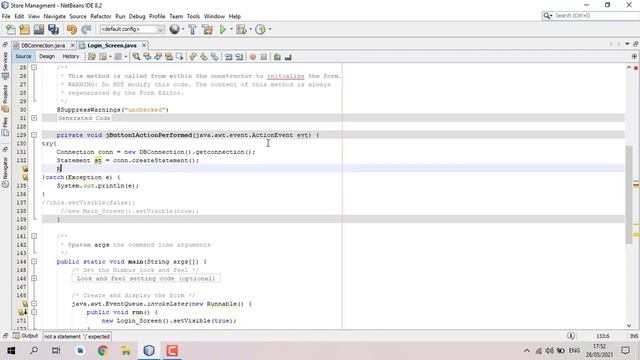Image resolution: width=640 pixels, height=360 pixels.
Task: Close the Login_Screen.java tab
Action: [144, 45]
